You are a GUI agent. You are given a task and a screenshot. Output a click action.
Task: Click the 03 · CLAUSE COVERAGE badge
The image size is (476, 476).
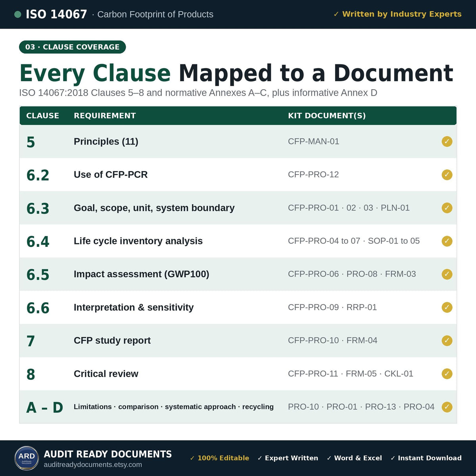72,47
